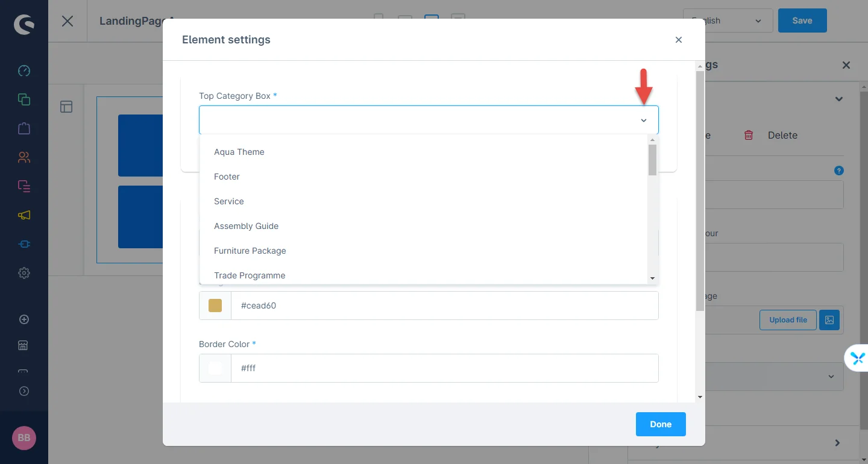
Task: Select Furniture Package from the list
Action: click(x=250, y=251)
